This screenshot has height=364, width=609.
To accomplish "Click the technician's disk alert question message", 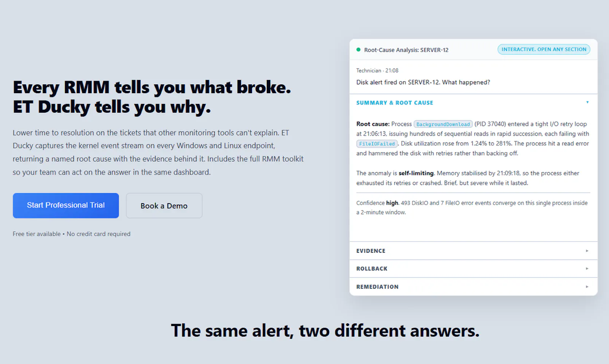I will pyautogui.click(x=423, y=82).
